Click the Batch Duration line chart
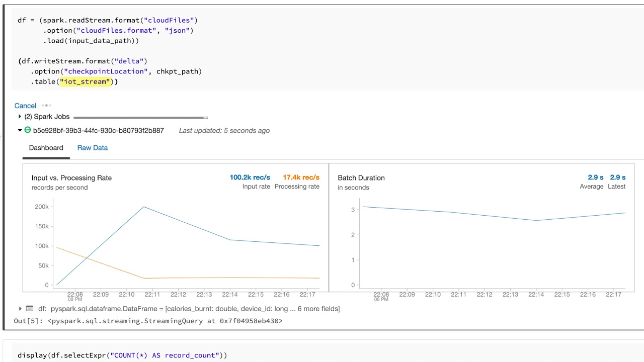Screen dimensions: 644x362 493,243
